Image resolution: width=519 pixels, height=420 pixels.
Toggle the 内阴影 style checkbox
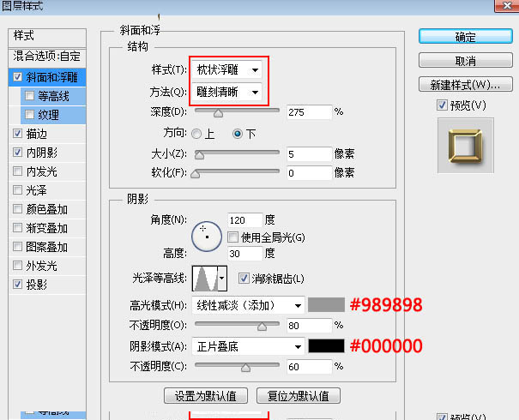click(17, 153)
